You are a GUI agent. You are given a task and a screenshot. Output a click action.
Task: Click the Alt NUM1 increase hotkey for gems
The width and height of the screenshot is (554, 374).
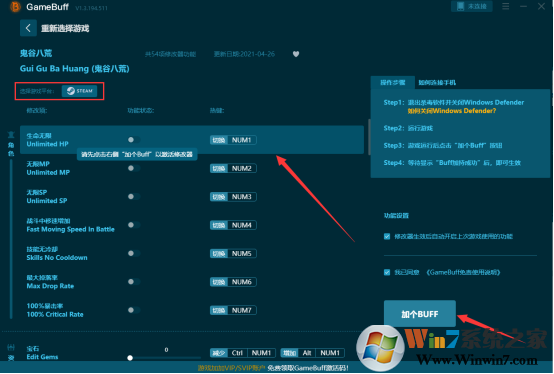313,353
